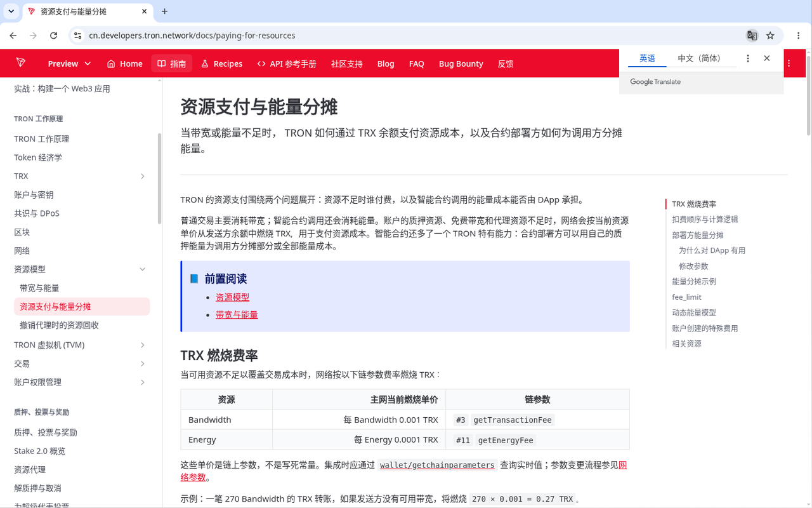Collapse the 资源模型 sidebar section
The height and width of the screenshot is (508, 812).
(143, 269)
